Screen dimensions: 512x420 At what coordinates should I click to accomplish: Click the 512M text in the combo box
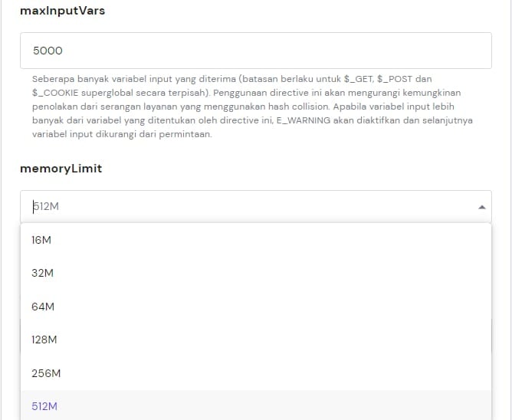tap(44, 207)
